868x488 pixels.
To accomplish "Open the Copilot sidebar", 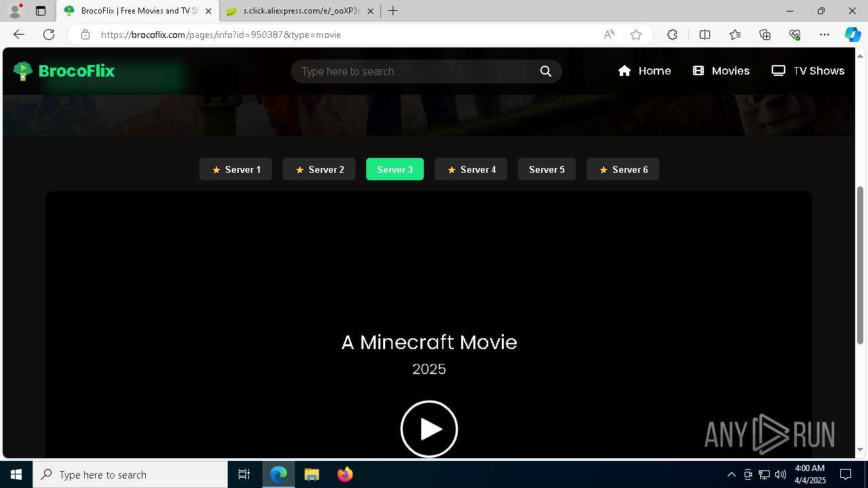I will point(852,35).
